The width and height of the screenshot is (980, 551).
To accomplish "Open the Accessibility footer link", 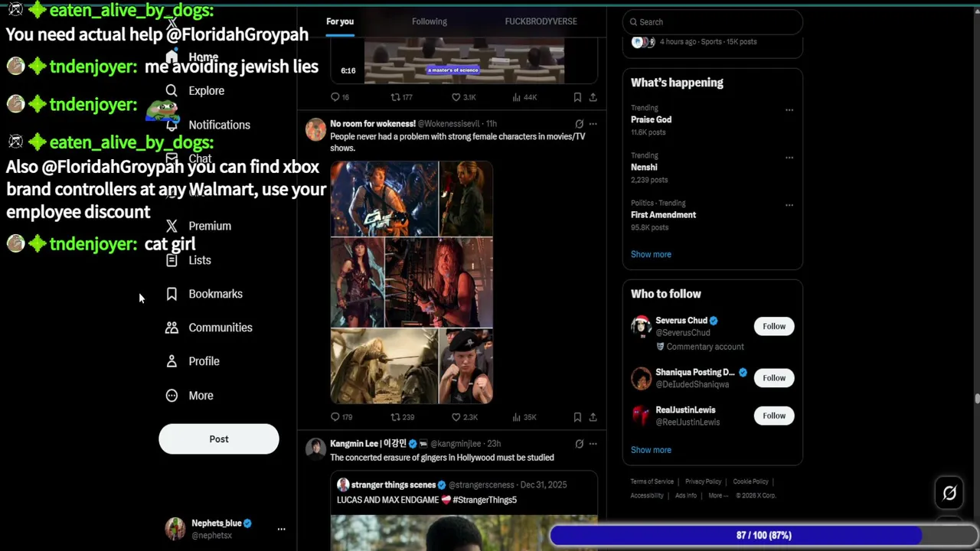I will (647, 495).
